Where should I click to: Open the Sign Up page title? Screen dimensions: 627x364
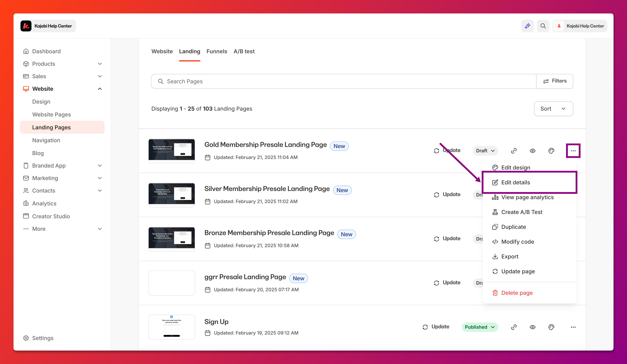216,322
